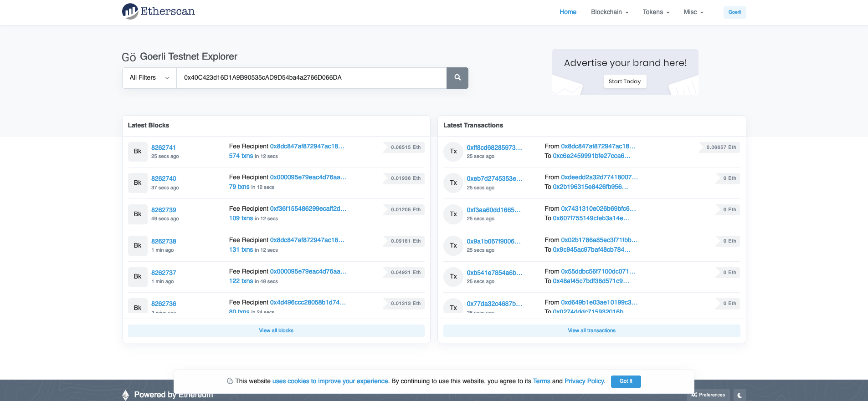Open To address 0x9c945ac97baf48cb784

click(x=591, y=250)
